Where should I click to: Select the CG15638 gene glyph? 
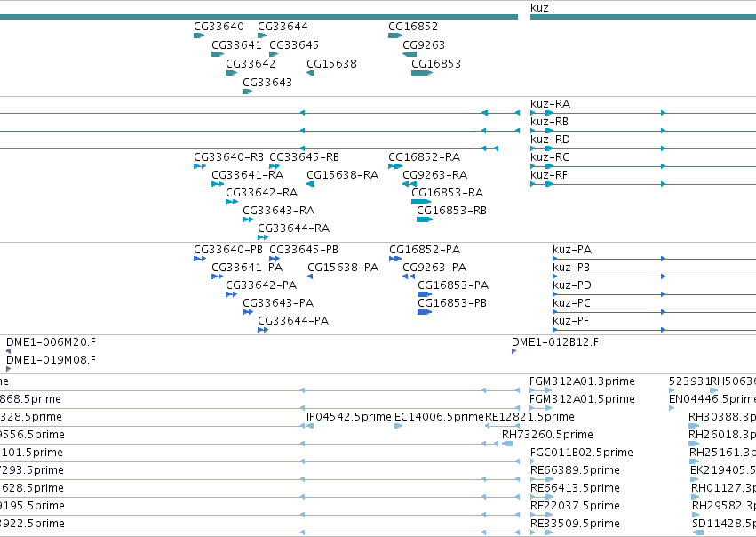[311, 73]
